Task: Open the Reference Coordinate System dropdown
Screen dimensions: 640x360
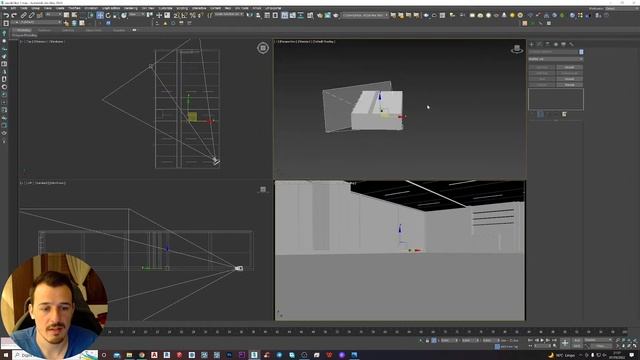Action: pyautogui.click(x=137, y=14)
